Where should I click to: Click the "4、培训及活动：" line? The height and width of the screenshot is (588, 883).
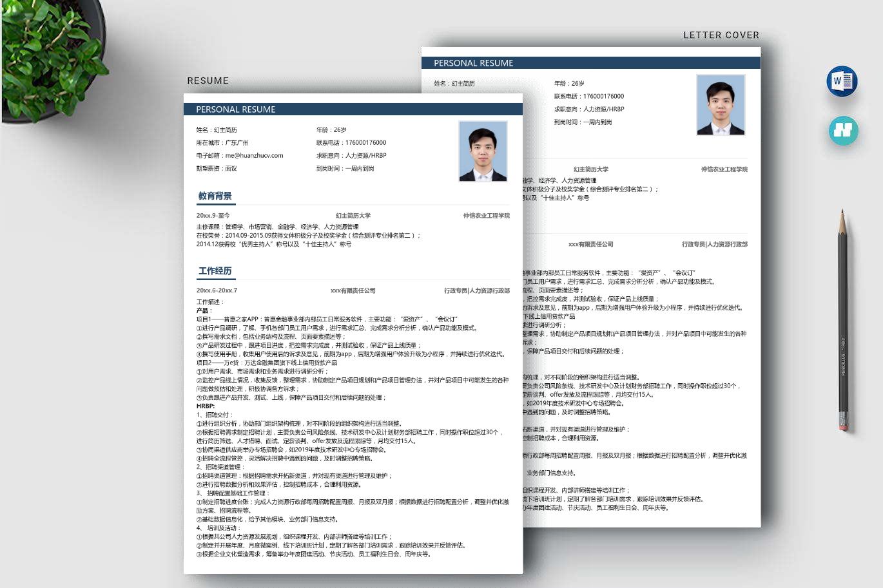(219, 528)
